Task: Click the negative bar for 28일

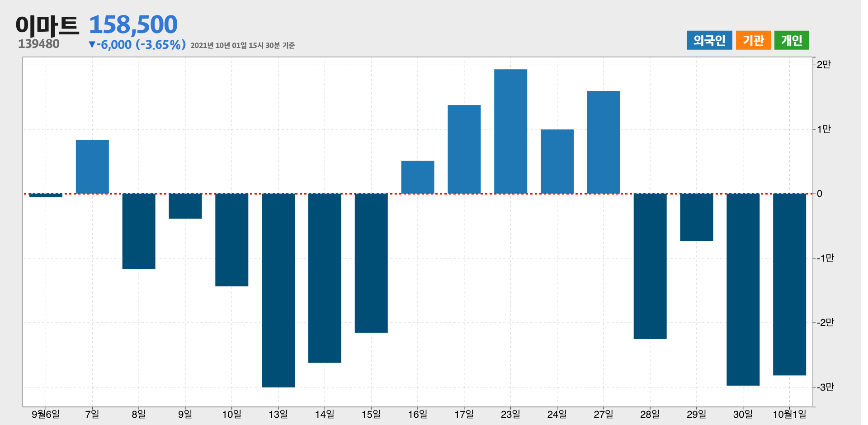Action: [650, 266]
